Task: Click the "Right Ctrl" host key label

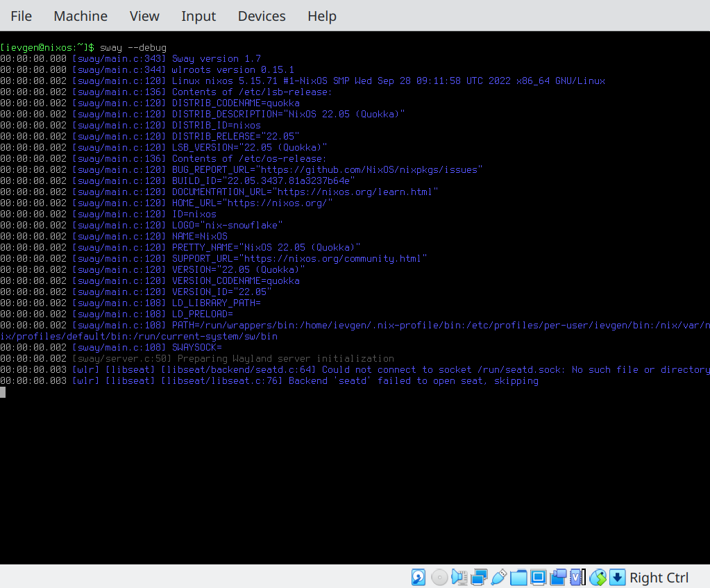Action: coord(659,578)
